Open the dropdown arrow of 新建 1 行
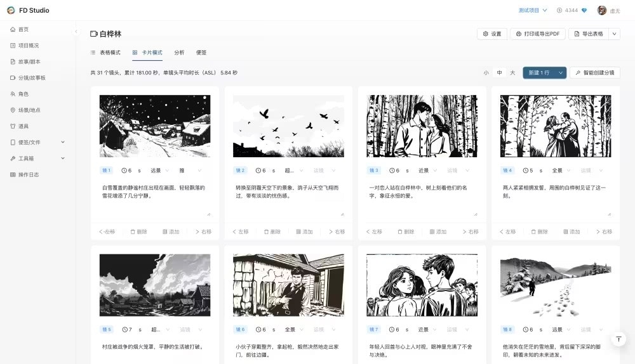635x364 pixels. click(x=561, y=73)
